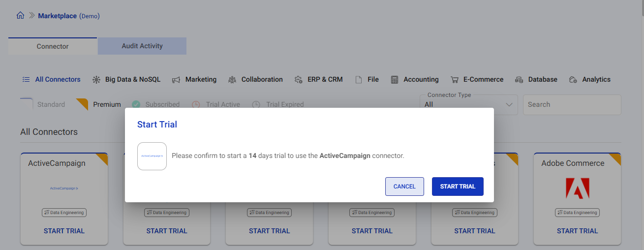This screenshot has width=644, height=250.
Task: Click the E-Commerce cart icon
Action: click(455, 80)
